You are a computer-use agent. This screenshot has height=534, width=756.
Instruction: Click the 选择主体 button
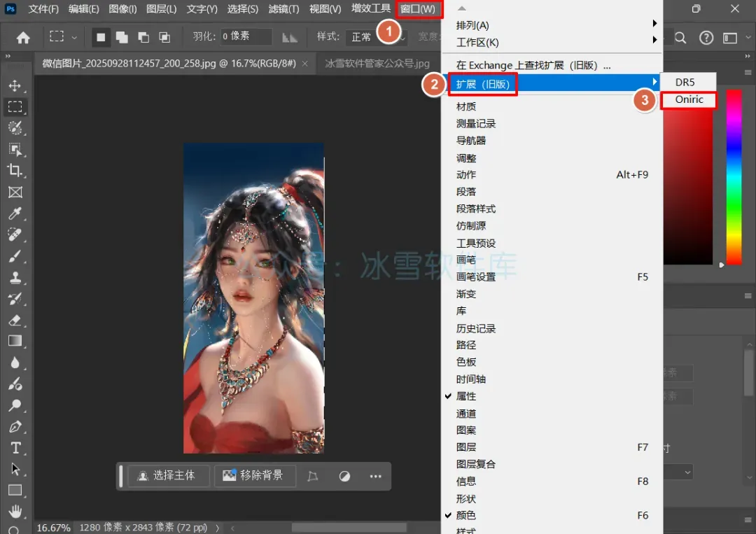pyautogui.click(x=168, y=476)
